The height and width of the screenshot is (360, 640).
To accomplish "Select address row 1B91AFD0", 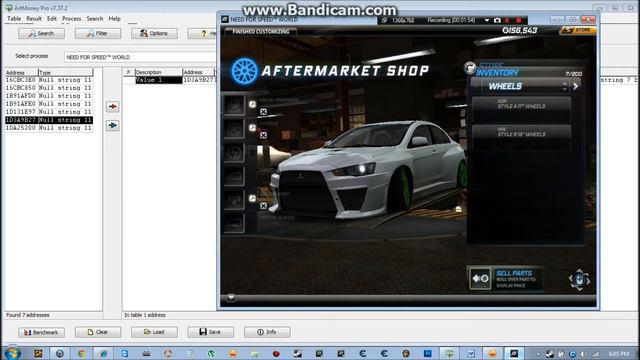I will [49, 96].
